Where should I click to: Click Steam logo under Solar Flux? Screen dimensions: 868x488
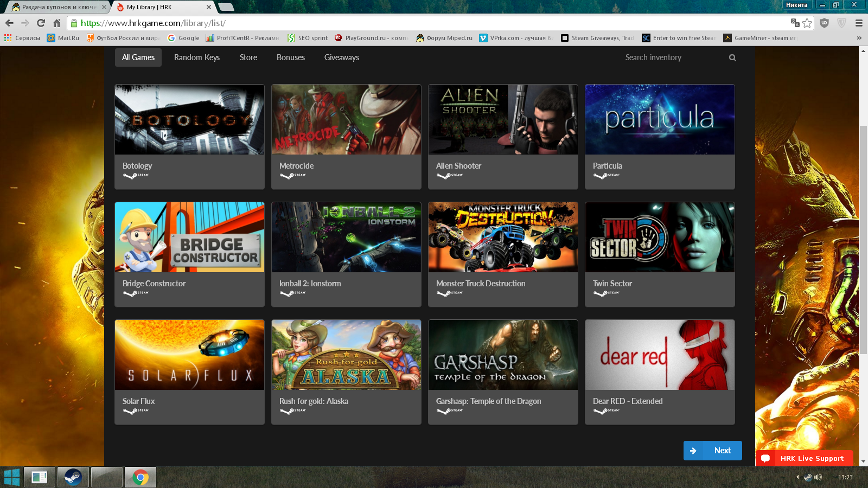(136, 410)
